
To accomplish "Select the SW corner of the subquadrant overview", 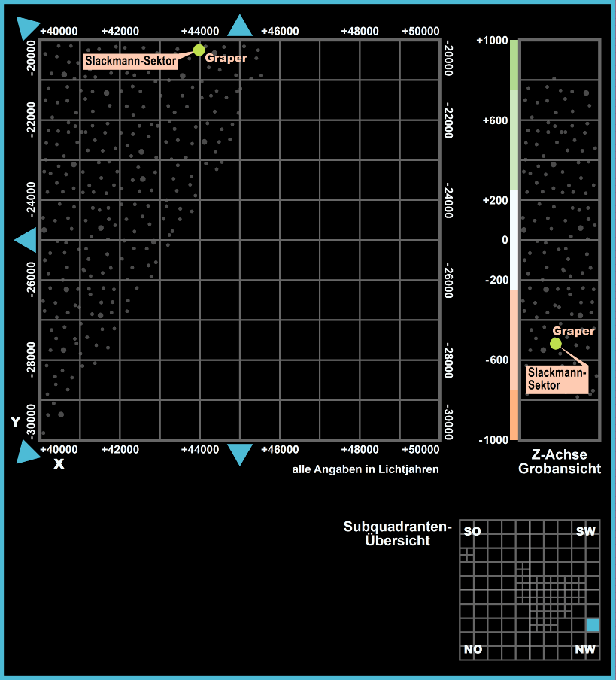I will click(x=585, y=532).
